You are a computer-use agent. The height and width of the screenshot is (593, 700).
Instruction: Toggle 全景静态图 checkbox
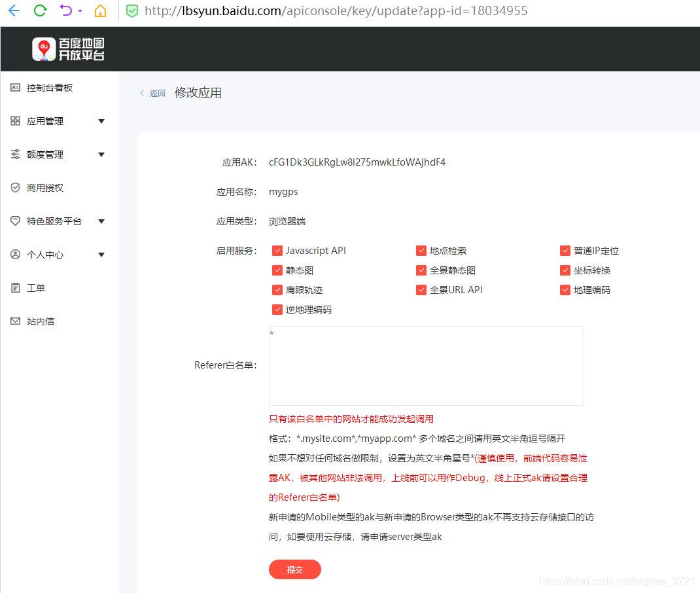pos(421,270)
